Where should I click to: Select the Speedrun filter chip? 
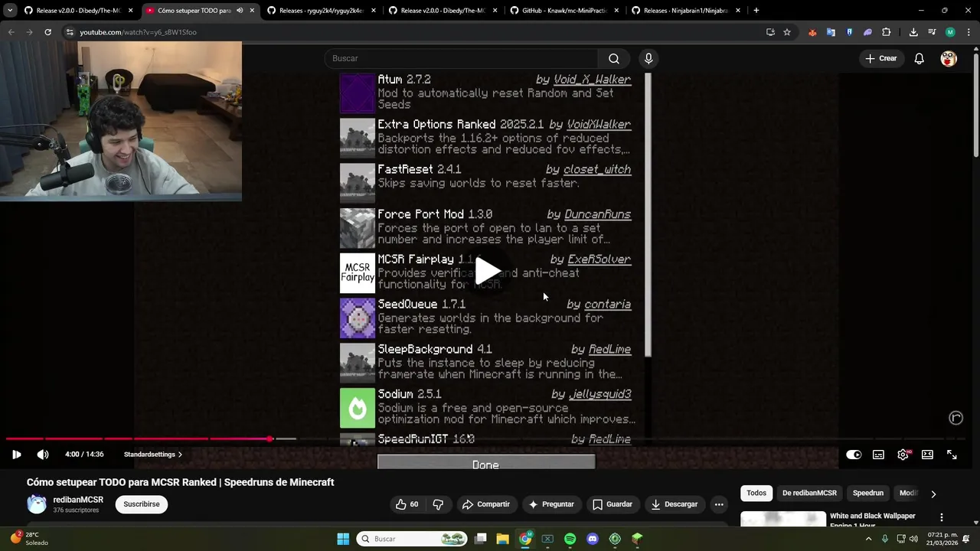tap(868, 494)
